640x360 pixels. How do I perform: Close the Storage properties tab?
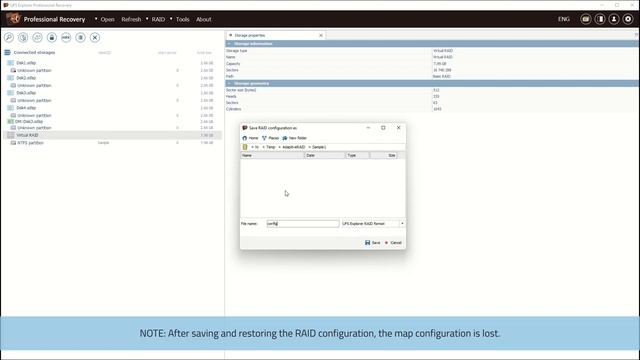[321, 36]
